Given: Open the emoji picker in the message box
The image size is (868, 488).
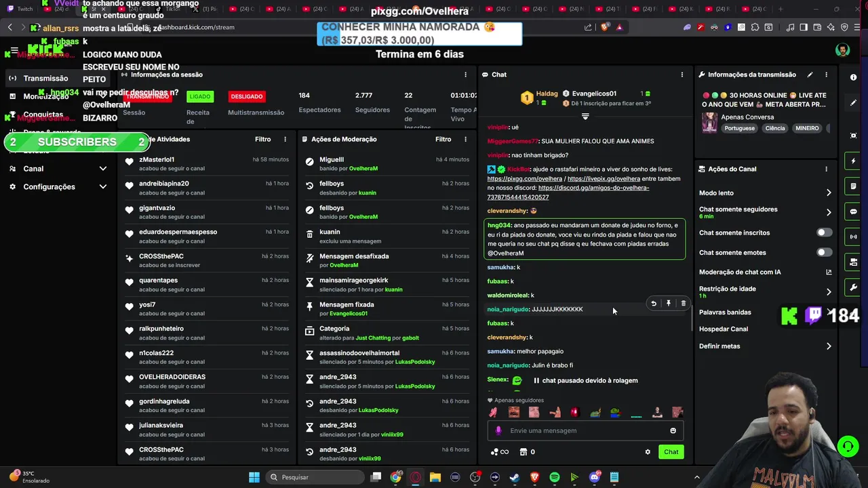Looking at the screenshot, I should coord(673,430).
